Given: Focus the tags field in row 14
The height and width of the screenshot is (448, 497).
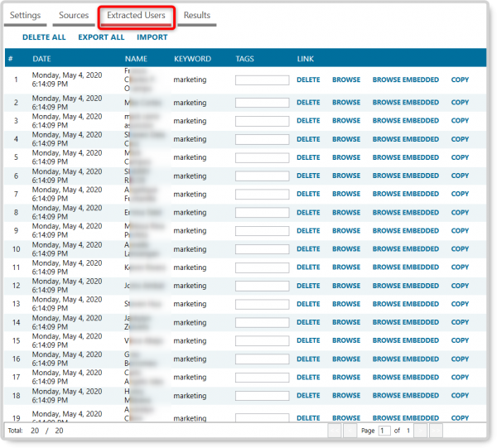Looking at the screenshot, I should (262, 323).
